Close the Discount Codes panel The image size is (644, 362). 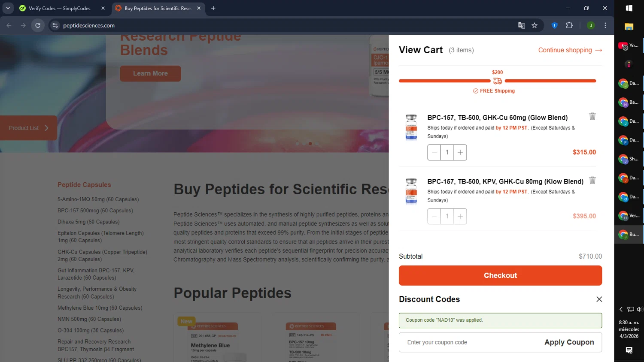pos(599,299)
